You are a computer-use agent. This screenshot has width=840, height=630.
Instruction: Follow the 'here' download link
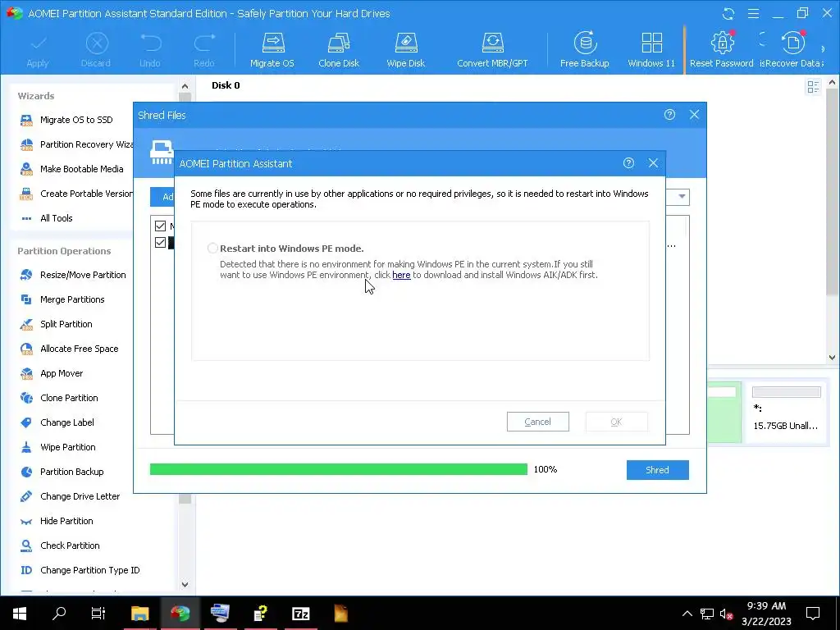pos(401,275)
